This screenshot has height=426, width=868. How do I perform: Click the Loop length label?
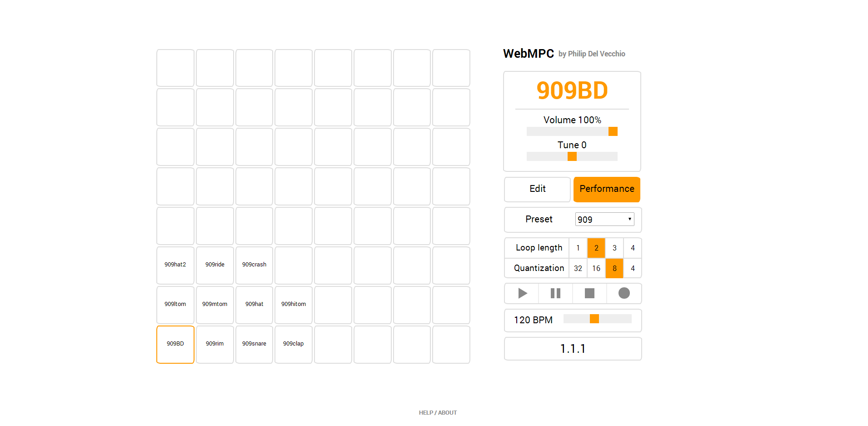click(539, 248)
